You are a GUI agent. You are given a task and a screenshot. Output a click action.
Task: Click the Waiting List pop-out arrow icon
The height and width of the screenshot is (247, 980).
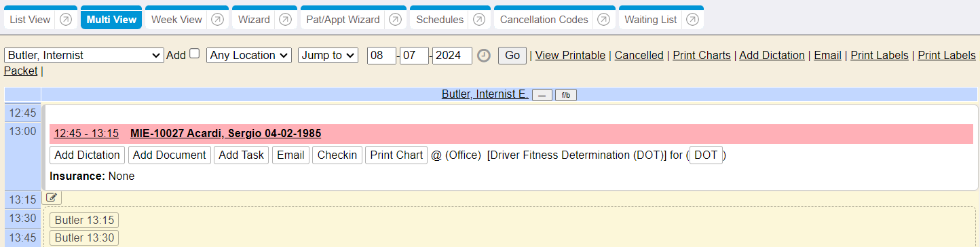click(x=692, y=20)
